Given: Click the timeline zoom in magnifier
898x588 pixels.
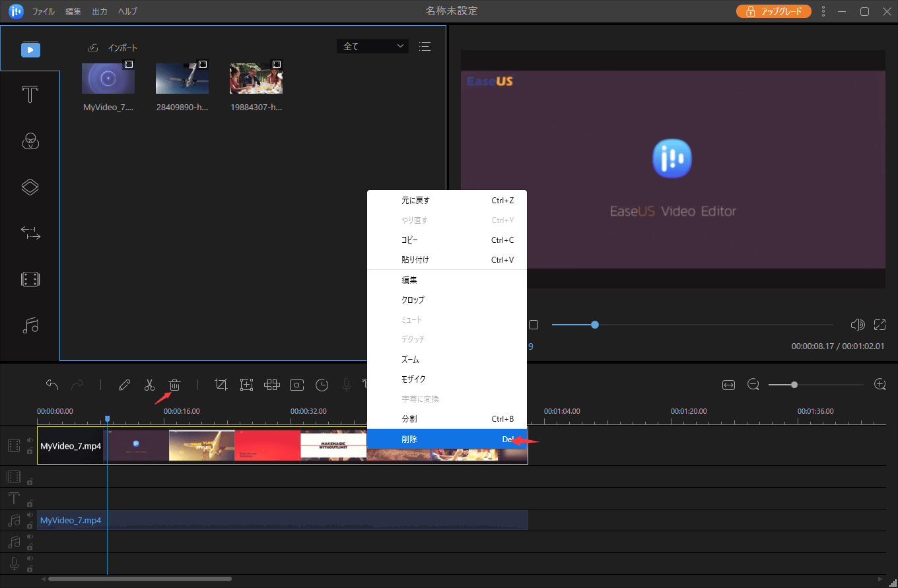Looking at the screenshot, I should click(x=880, y=384).
